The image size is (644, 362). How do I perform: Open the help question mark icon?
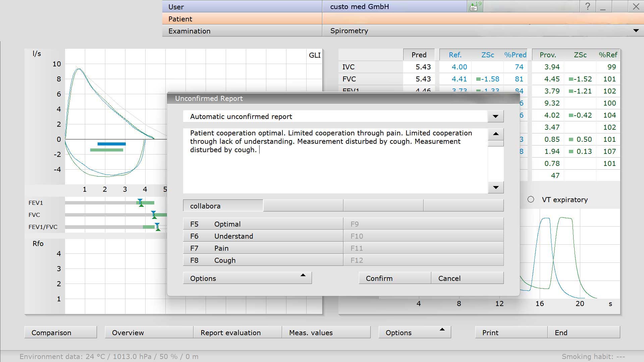(x=587, y=6)
